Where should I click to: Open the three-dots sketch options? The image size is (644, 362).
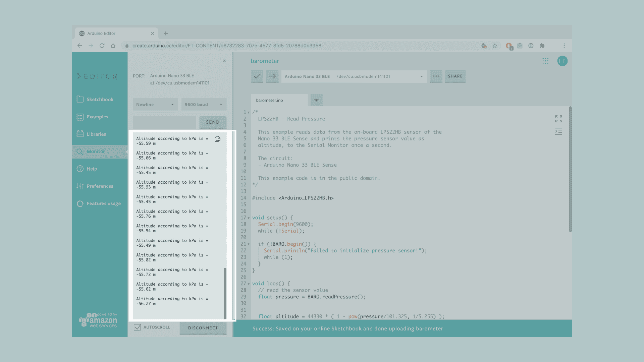[x=436, y=76]
